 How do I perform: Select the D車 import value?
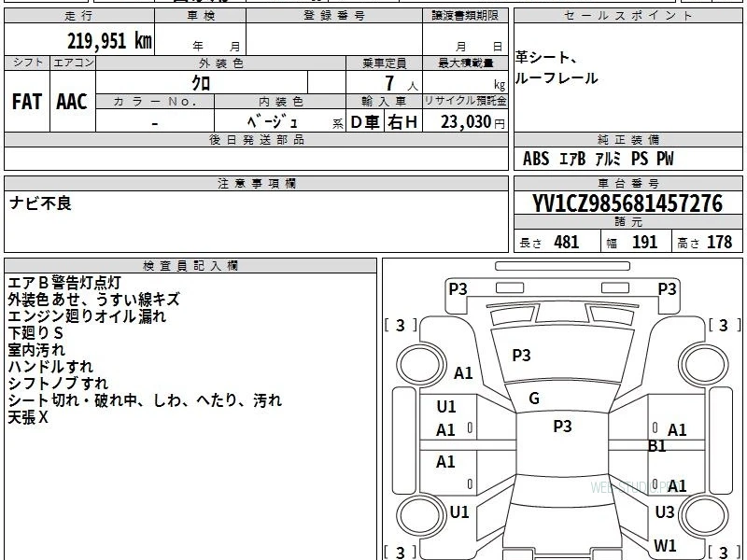pyautogui.click(x=365, y=122)
